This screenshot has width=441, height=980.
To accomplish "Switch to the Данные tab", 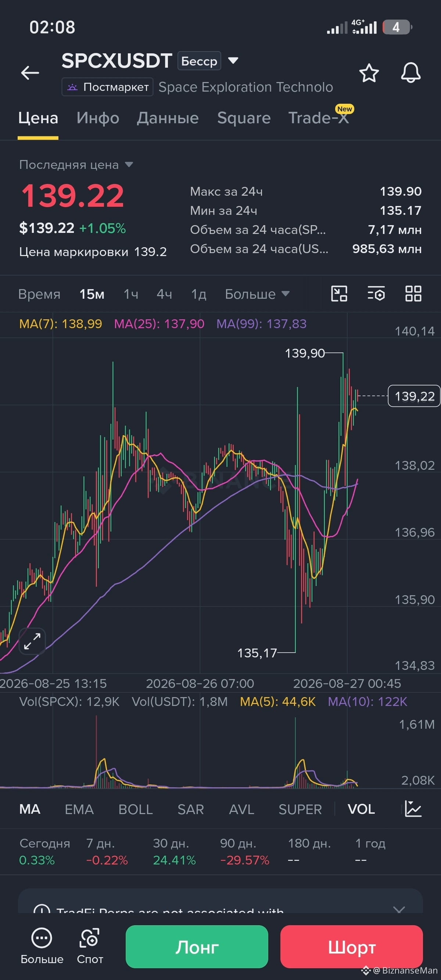I will pos(168,118).
